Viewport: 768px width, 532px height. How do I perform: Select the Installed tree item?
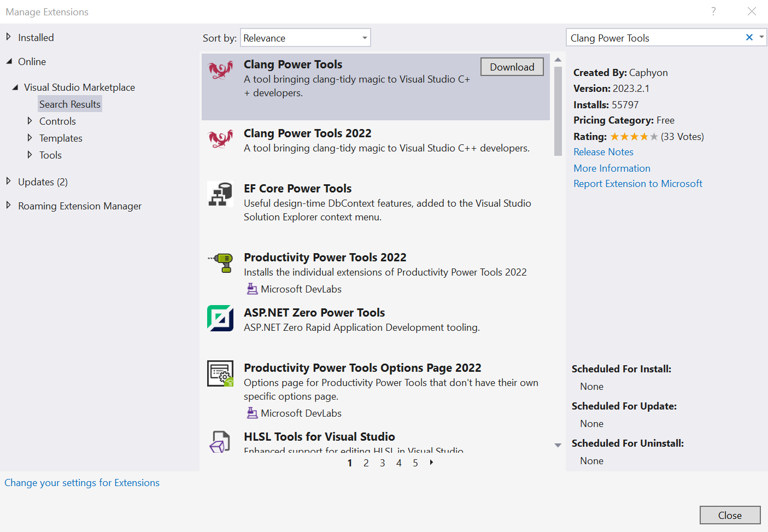coord(36,38)
